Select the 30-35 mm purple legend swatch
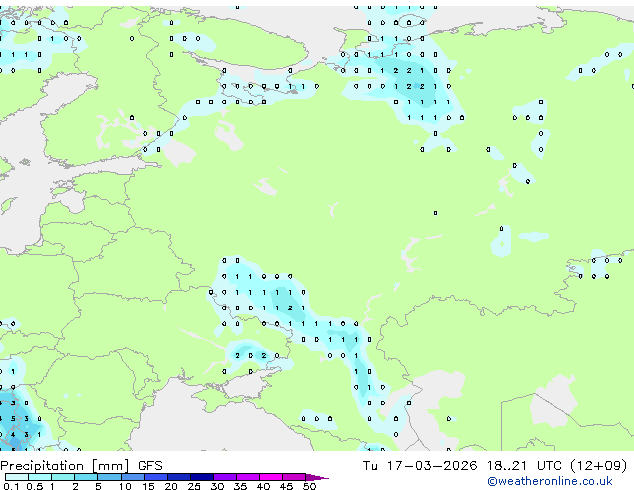Screen dimensions: 634x490 pos(225,477)
